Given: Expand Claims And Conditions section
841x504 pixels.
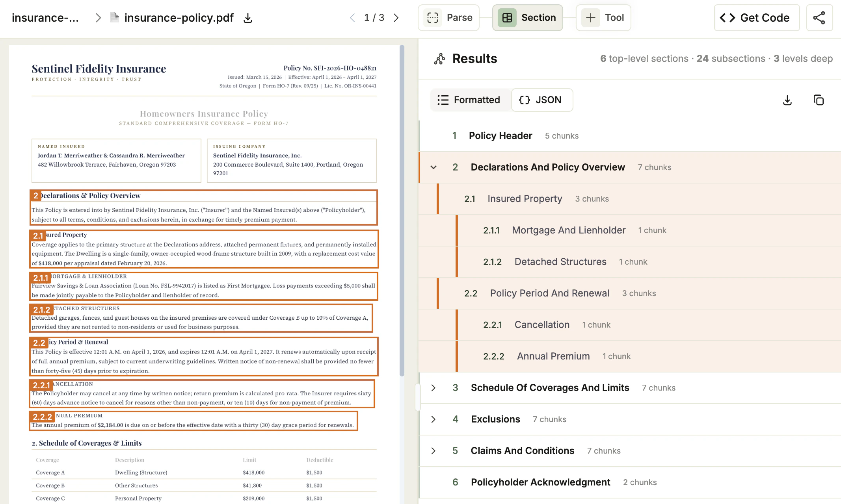Looking at the screenshot, I should pos(434,451).
